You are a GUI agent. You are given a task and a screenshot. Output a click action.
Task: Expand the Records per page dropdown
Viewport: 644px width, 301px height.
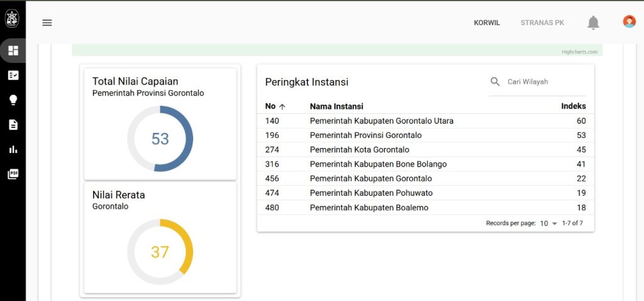tap(548, 224)
